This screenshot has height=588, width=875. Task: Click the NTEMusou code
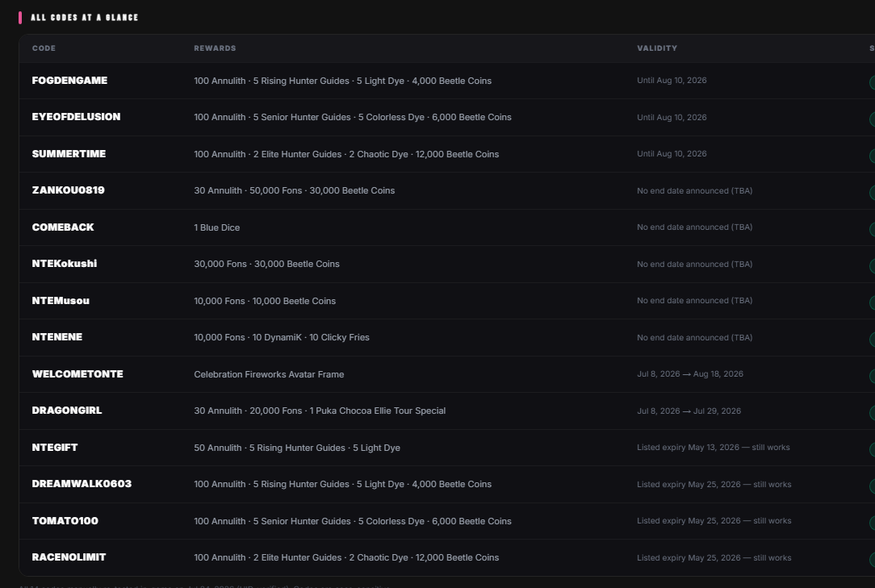(61, 300)
